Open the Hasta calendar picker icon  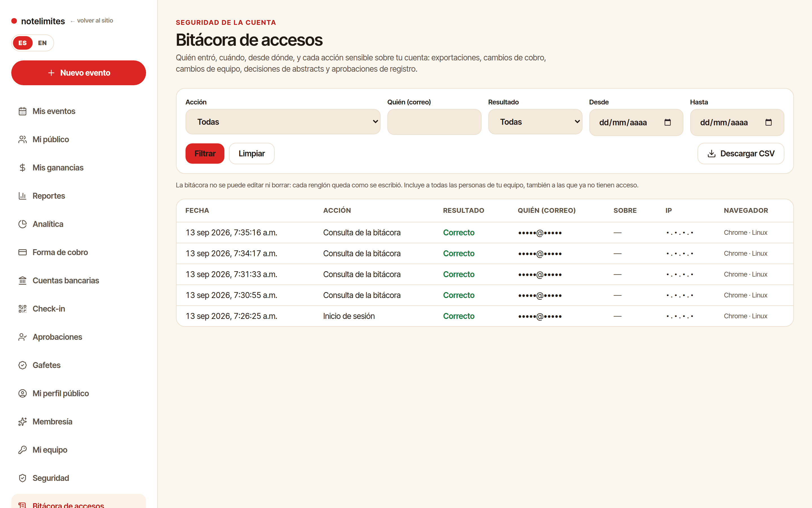pyautogui.click(x=768, y=122)
